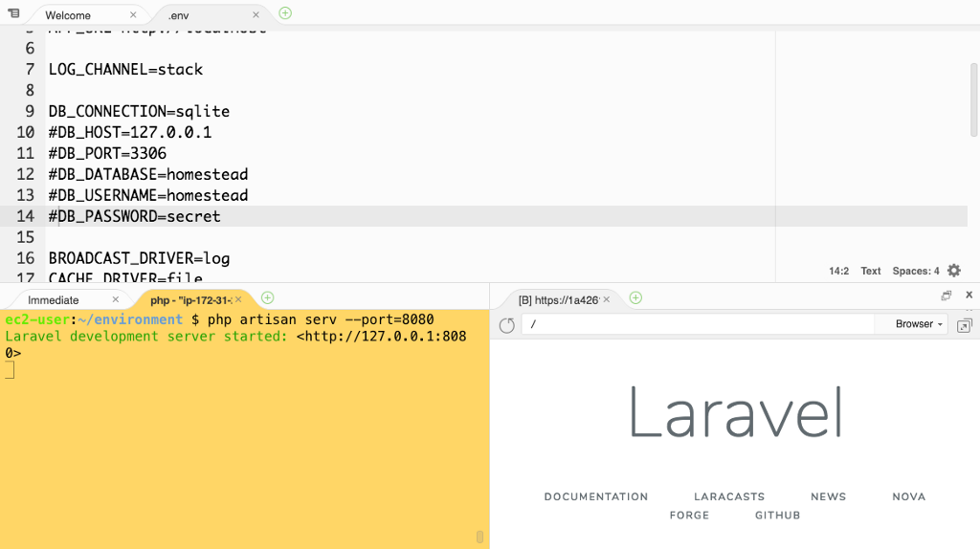The height and width of the screenshot is (549, 980).
Task: Click the preview URL address field
Action: [699, 325]
